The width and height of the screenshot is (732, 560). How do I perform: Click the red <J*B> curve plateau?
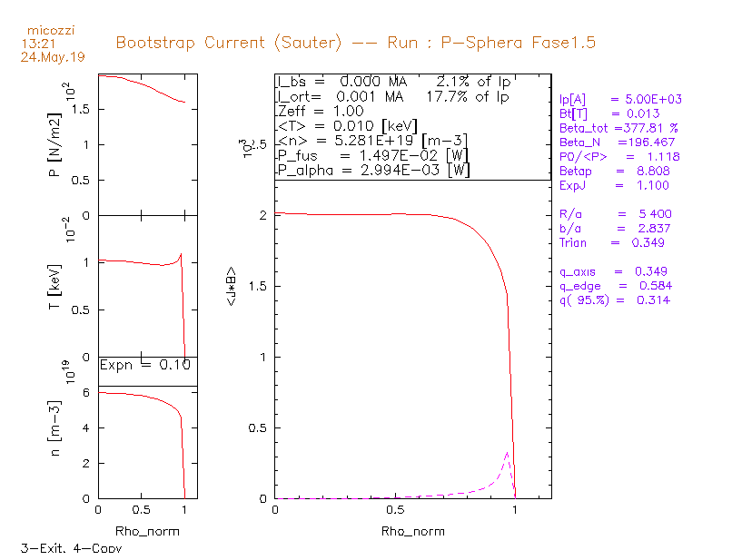click(x=355, y=214)
